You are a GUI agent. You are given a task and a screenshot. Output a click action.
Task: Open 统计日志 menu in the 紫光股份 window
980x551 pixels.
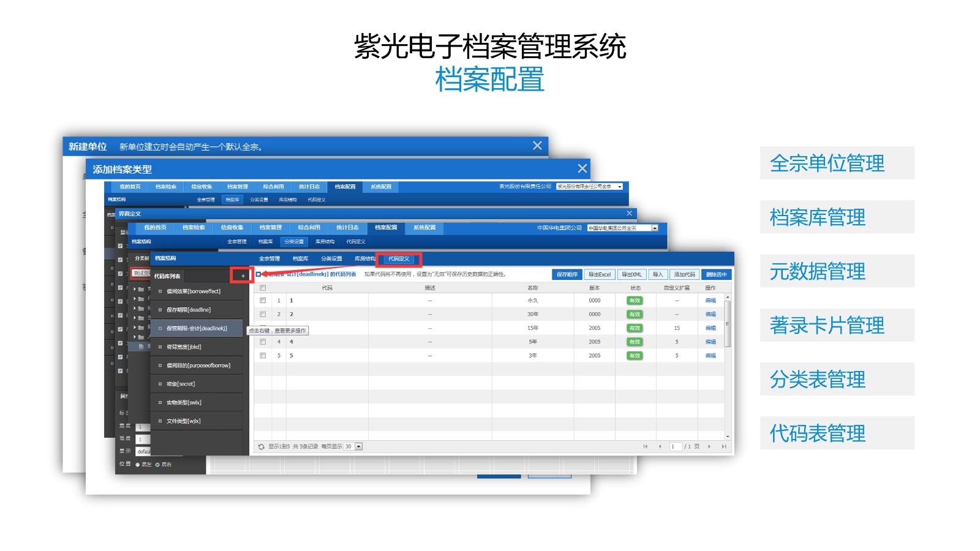(x=309, y=187)
